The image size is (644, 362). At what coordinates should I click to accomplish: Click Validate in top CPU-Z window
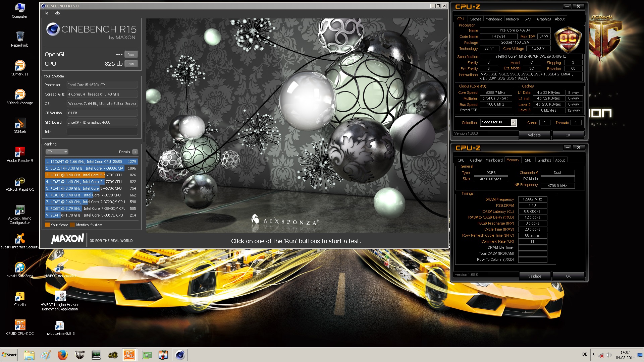click(534, 135)
